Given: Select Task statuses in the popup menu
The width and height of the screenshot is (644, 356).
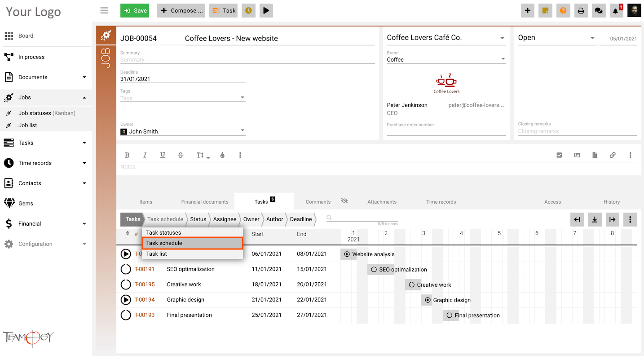Looking at the screenshot, I should point(192,233).
